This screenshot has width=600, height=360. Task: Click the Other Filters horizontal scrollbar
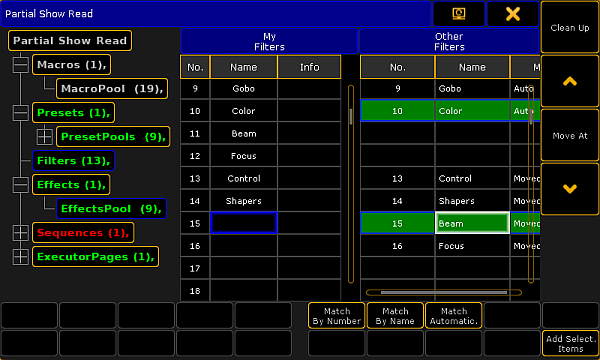point(444,293)
